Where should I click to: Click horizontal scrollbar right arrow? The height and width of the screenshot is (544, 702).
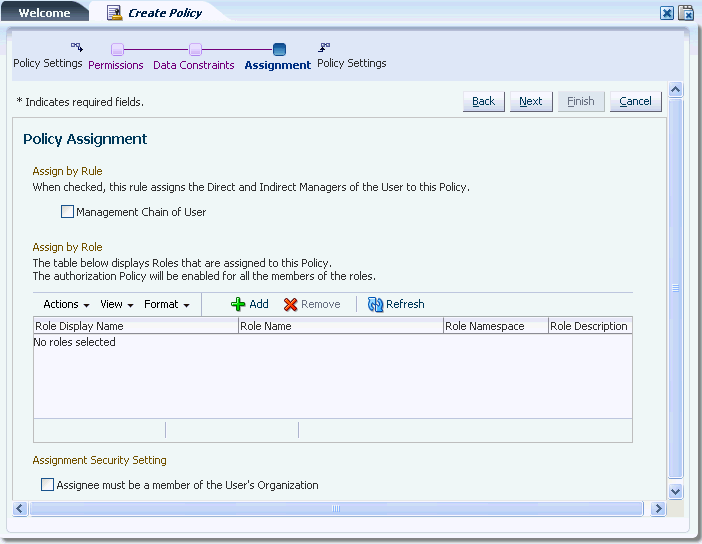658,508
